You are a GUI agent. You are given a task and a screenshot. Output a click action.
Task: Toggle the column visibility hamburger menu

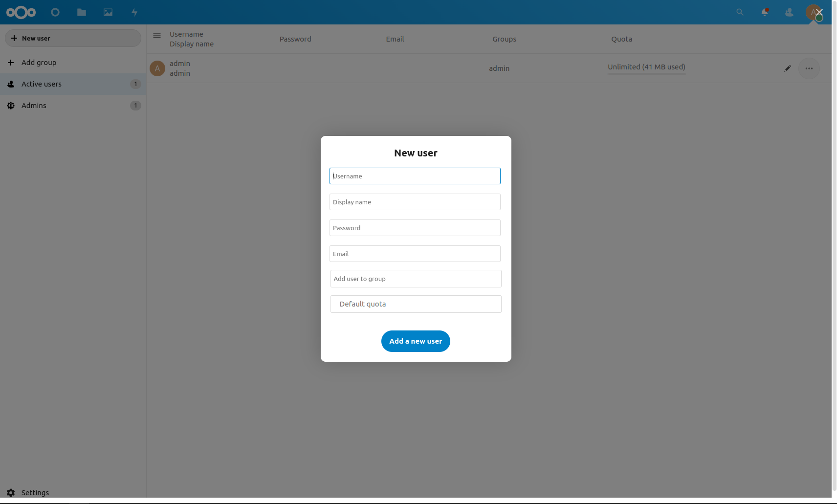[x=157, y=35]
